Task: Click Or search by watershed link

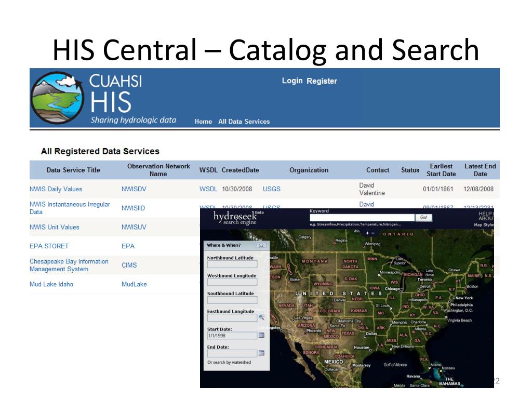Action: coord(229,362)
